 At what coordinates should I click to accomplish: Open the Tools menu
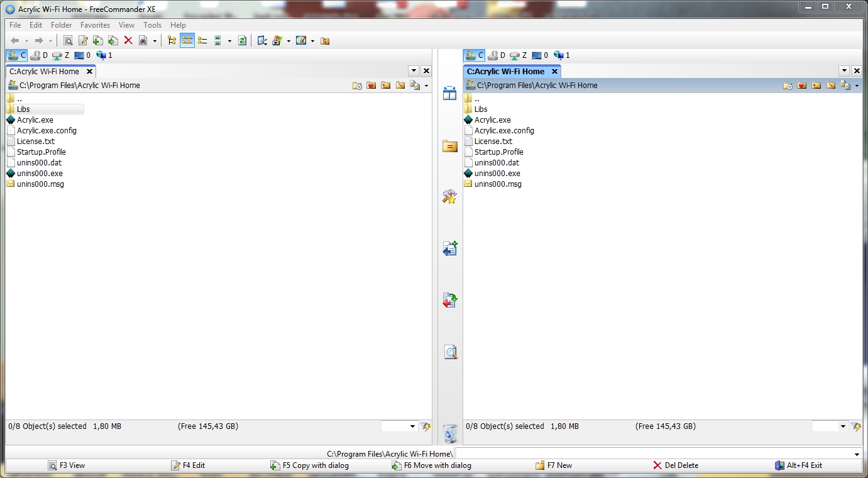(x=152, y=25)
